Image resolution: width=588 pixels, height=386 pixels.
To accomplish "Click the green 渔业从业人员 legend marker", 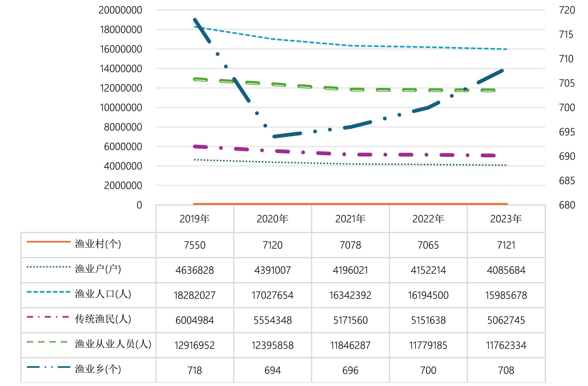I will pyautogui.click(x=47, y=342).
